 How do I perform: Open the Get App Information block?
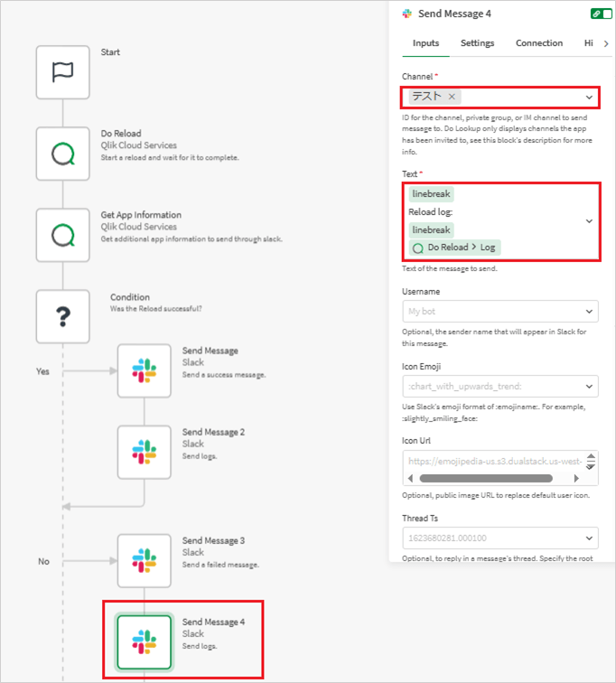click(x=62, y=235)
